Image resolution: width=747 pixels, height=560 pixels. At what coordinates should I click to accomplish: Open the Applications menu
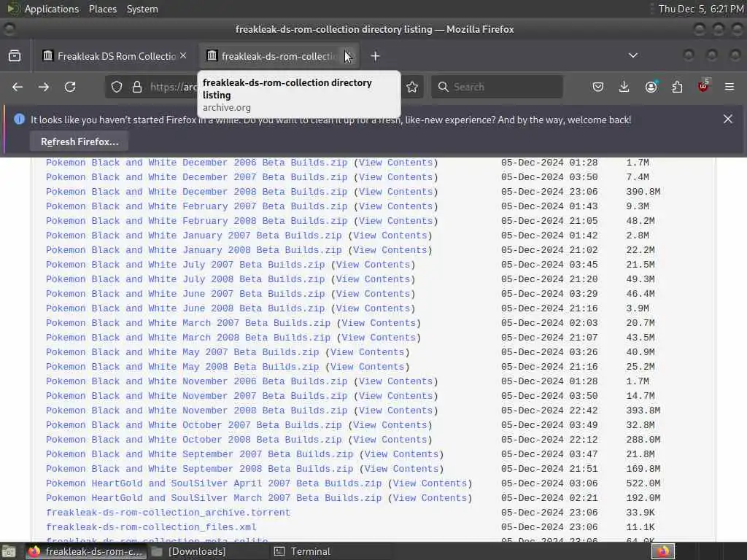pyautogui.click(x=52, y=9)
